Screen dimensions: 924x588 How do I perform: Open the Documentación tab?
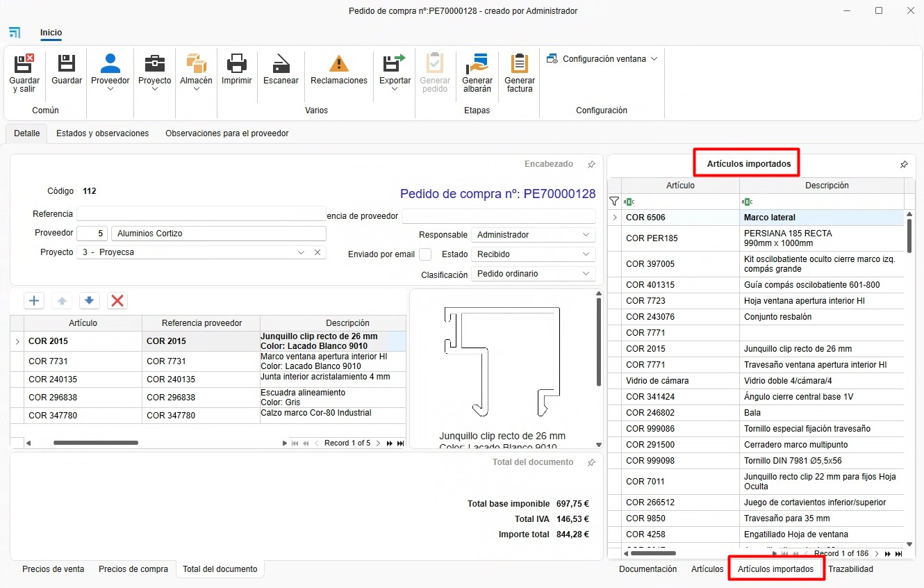pyautogui.click(x=647, y=569)
